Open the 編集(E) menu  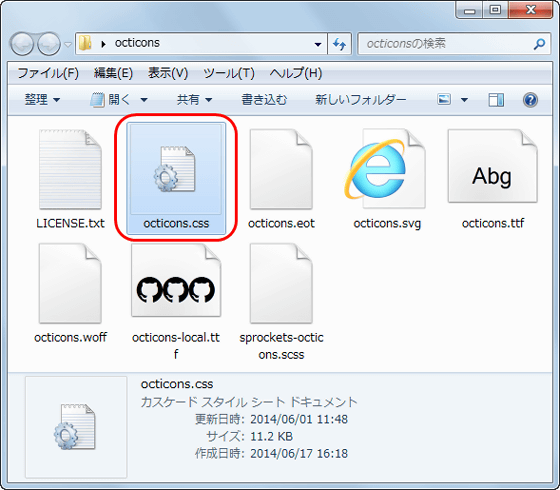pos(113,73)
